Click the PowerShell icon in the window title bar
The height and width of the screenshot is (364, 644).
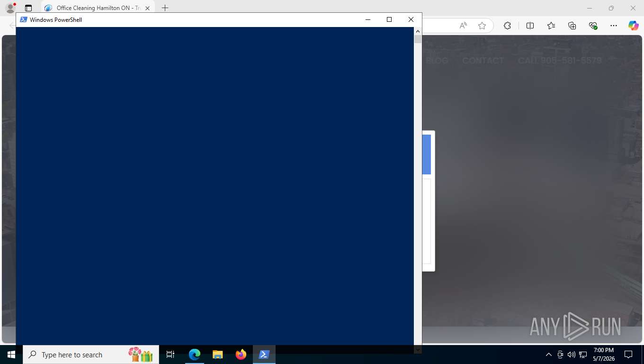click(23, 19)
